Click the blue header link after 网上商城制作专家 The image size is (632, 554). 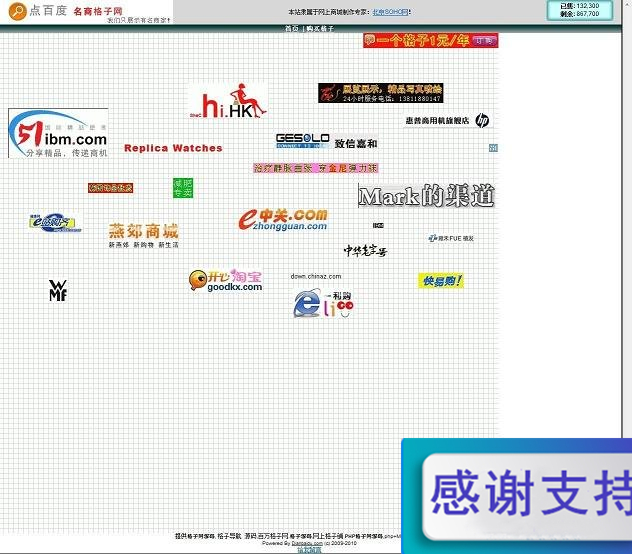(x=390, y=12)
